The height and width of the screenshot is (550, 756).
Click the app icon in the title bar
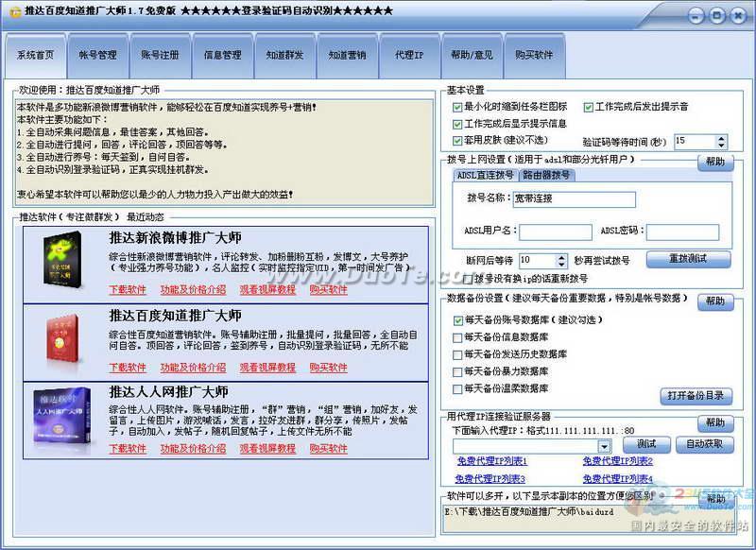pyautogui.click(x=13, y=11)
